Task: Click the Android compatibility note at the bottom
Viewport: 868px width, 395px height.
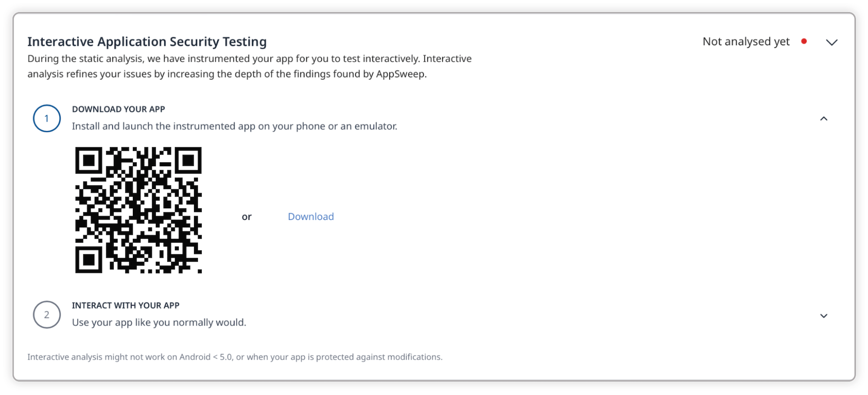Action: point(235,357)
